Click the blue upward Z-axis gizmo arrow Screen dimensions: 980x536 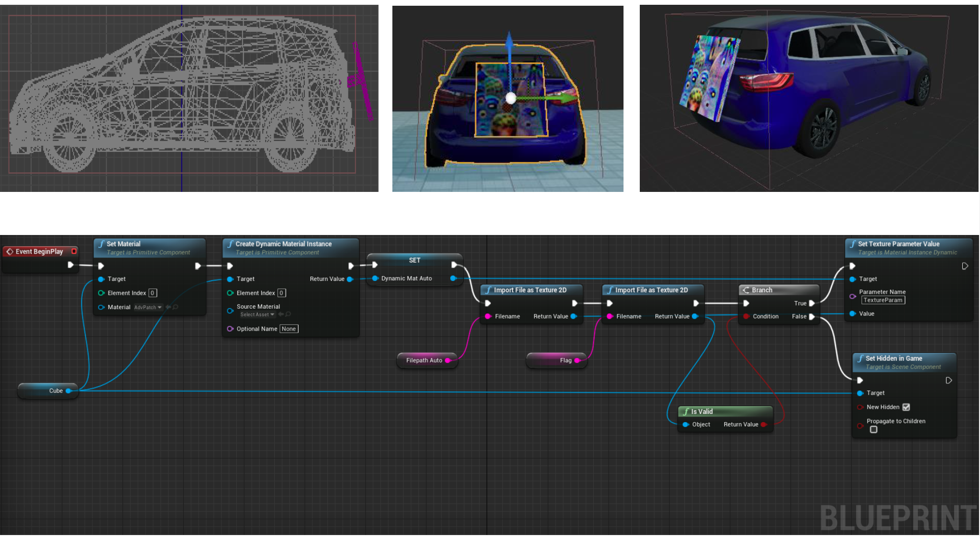[x=509, y=43]
